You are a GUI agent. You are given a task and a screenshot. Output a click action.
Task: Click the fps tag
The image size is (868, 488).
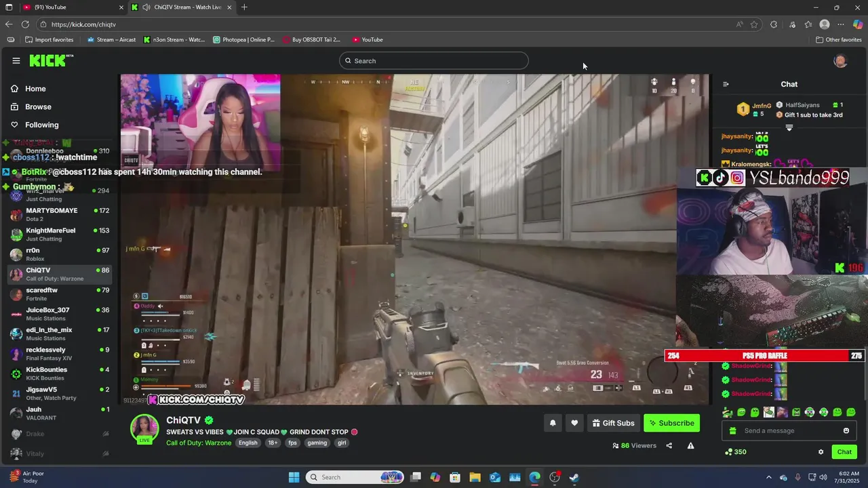tap(292, 443)
